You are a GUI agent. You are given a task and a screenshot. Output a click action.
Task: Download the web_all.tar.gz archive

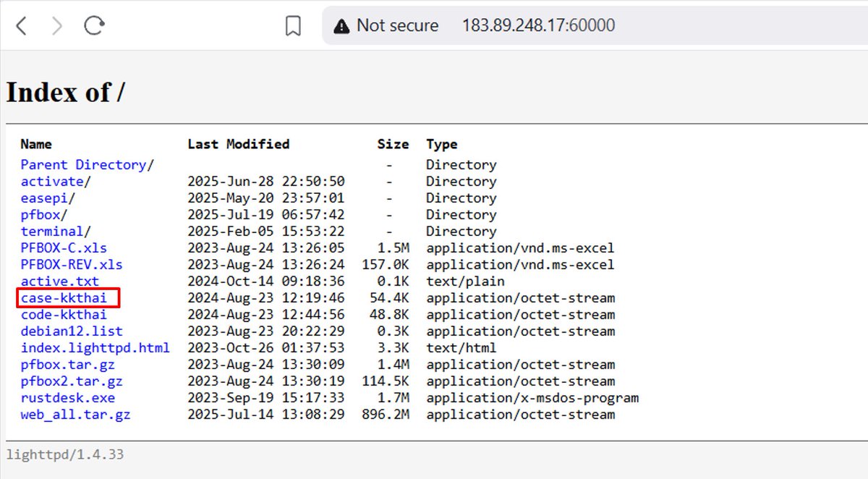click(76, 415)
